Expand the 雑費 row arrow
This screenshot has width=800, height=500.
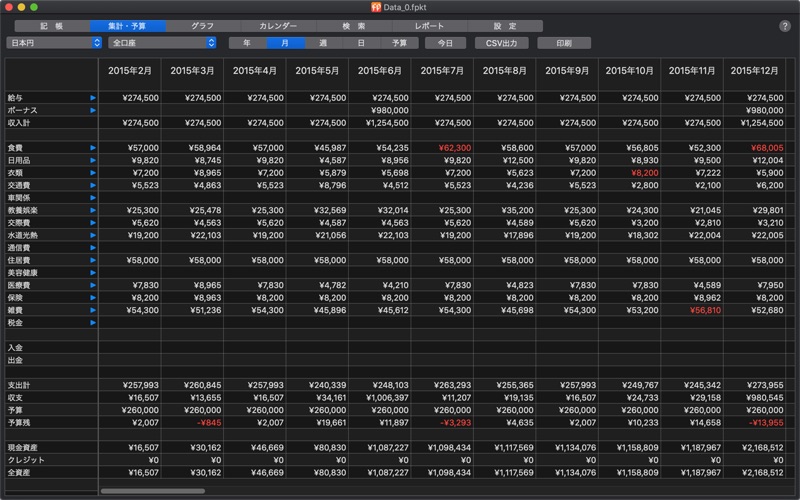93,310
